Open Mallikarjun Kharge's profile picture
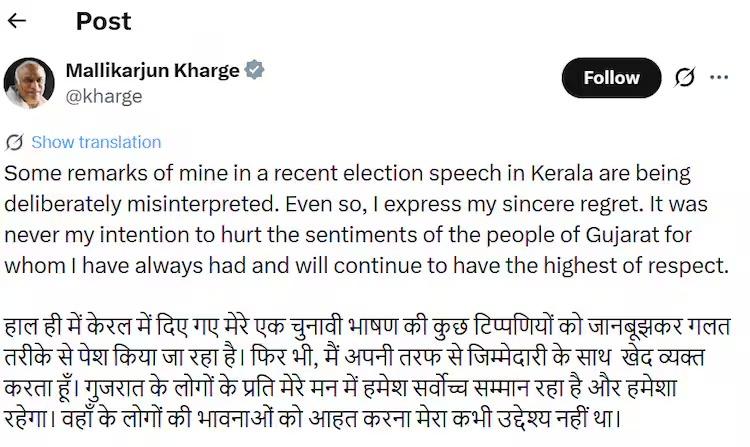Viewport: 750px width, 447px height. [29, 83]
